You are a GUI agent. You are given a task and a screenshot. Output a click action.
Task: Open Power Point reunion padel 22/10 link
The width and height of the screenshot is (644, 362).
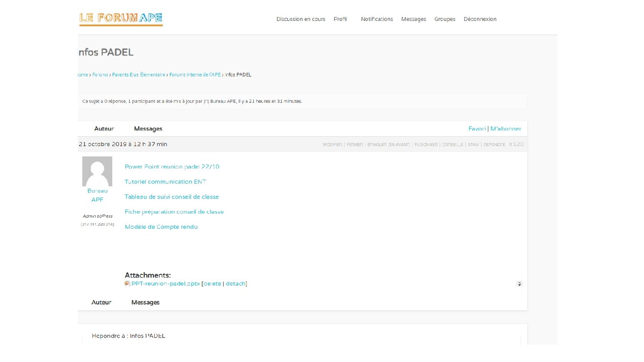[172, 167]
